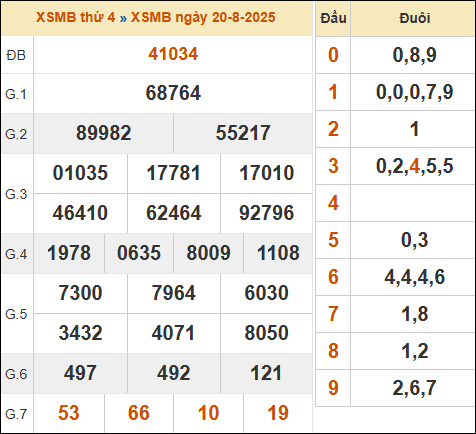Select G.7 number 19
The width and height of the screenshot is (476, 434).
tap(278, 413)
